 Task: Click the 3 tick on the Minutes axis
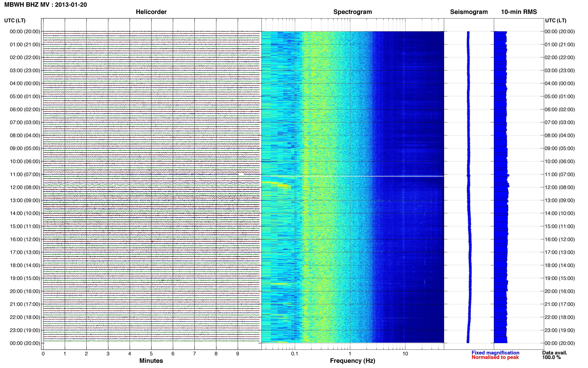pyautogui.click(x=108, y=354)
